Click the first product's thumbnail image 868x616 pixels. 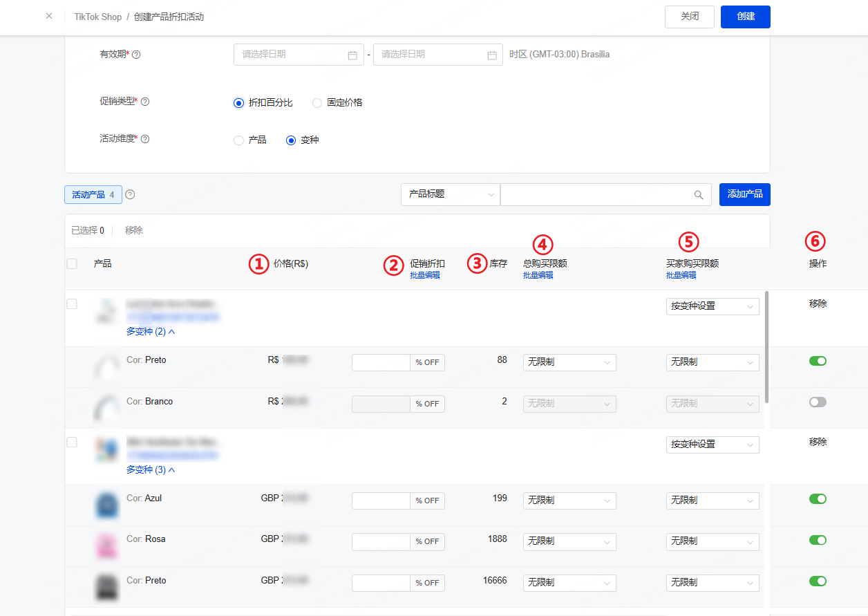point(106,311)
